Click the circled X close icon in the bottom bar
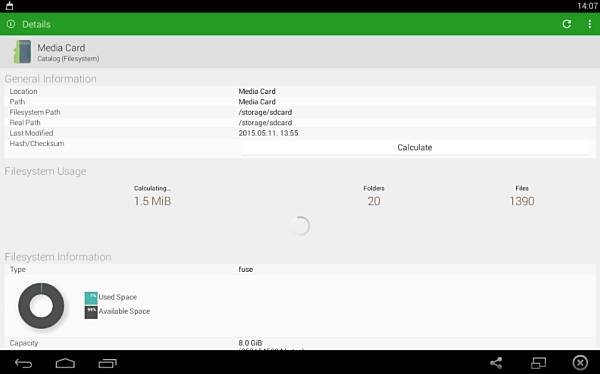Screen dimensions: 600x374 click(x=580, y=363)
